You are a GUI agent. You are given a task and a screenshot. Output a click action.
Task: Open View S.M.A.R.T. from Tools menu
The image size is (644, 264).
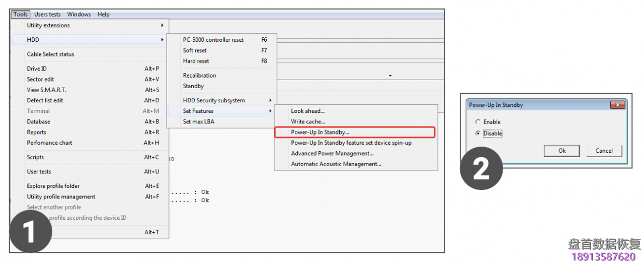coord(47,90)
